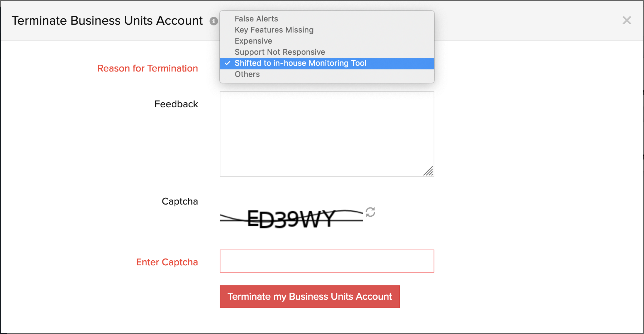Click the checkmark beside the selected reason

(x=228, y=63)
